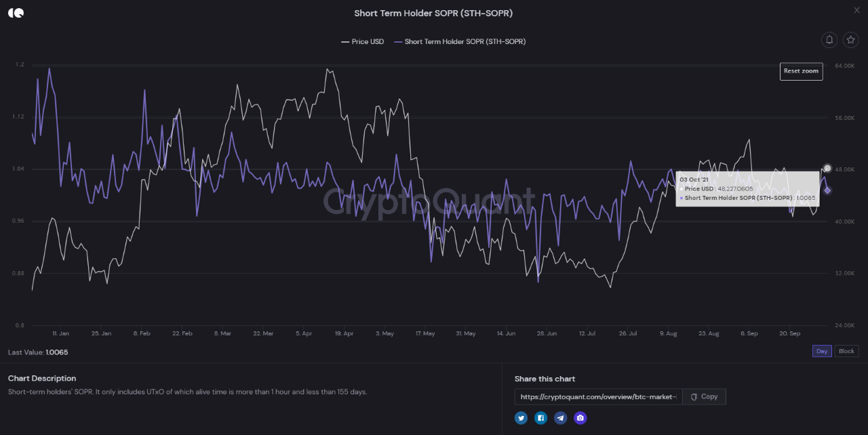Click the chart description paragraph text
This screenshot has width=868, height=435.
[187, 392]
